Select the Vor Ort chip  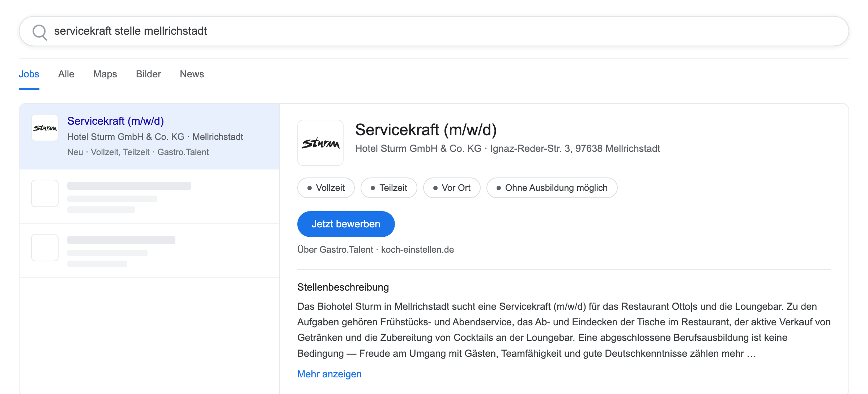tap(452, 188)
